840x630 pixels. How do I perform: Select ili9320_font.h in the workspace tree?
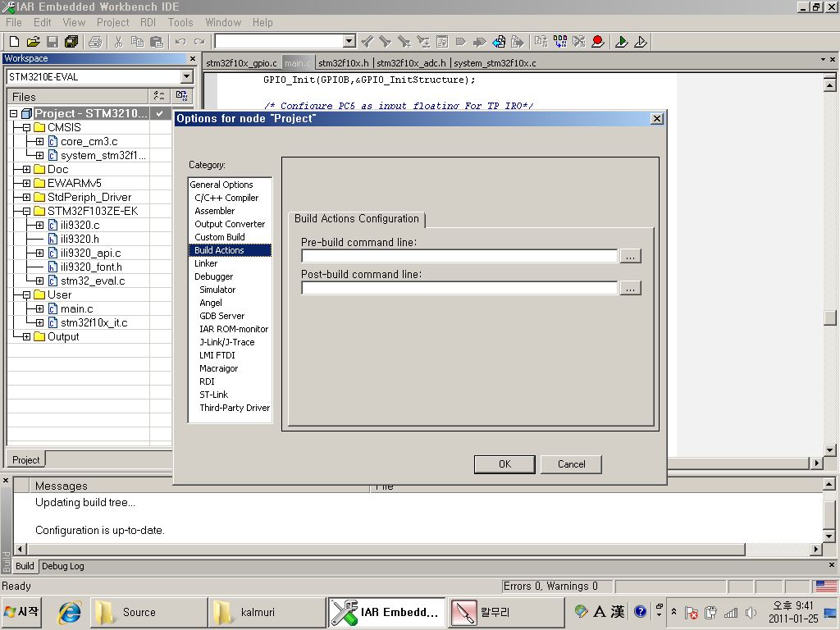tap(91, 267)
